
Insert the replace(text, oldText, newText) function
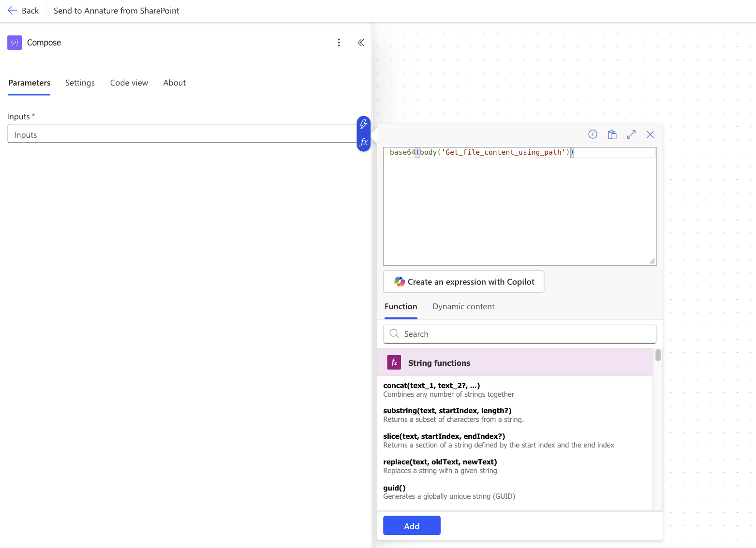coord(440,466)
